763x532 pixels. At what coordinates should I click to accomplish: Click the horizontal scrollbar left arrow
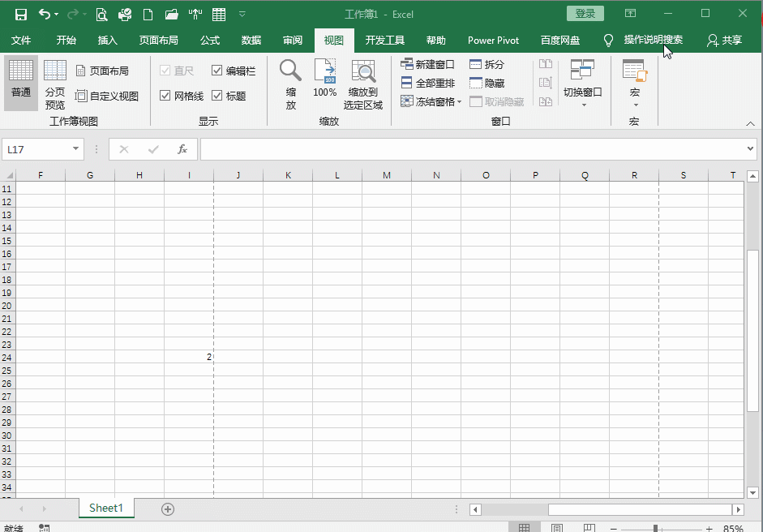tap(475, 509)
